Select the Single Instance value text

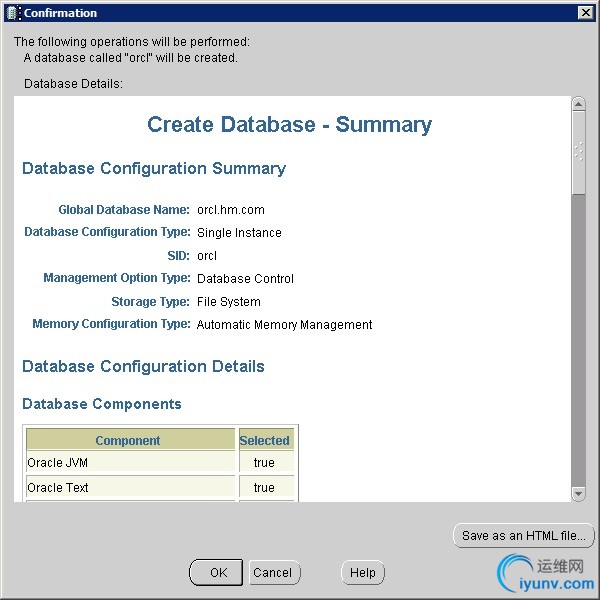coord(239,233)
